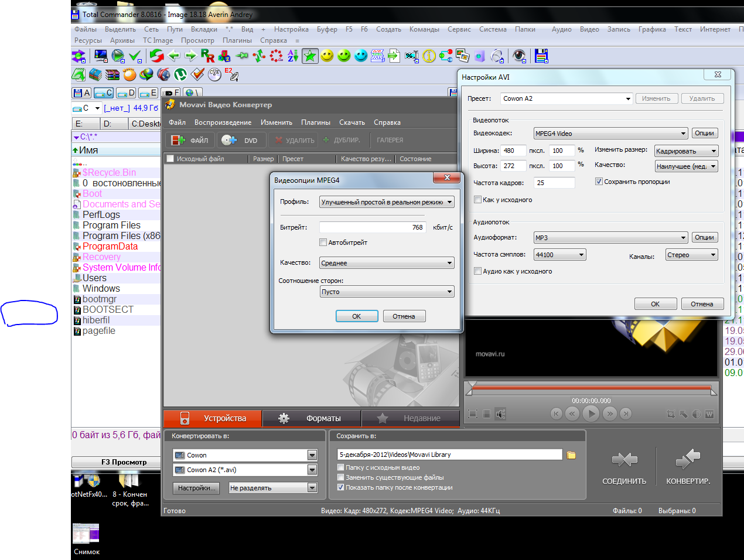Expand the Видеокодек MPEG4 Video dropdown

pyautogui.click(x=610, y=134)
